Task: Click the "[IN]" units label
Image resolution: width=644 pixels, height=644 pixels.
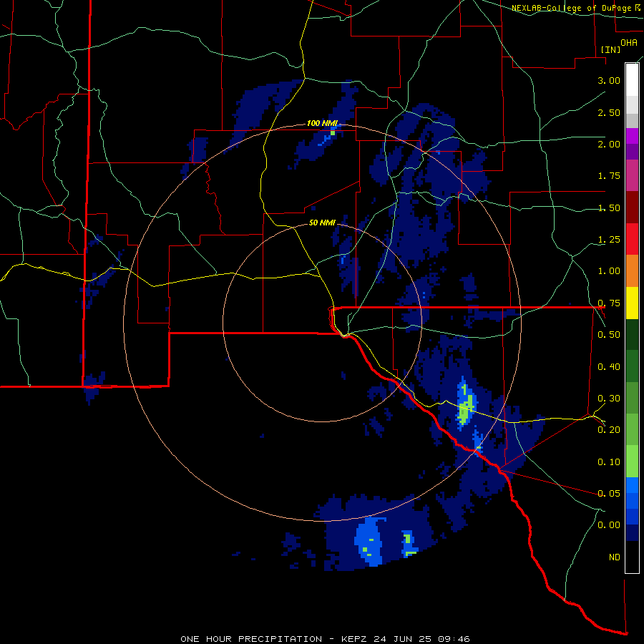Action: [610, 49]
